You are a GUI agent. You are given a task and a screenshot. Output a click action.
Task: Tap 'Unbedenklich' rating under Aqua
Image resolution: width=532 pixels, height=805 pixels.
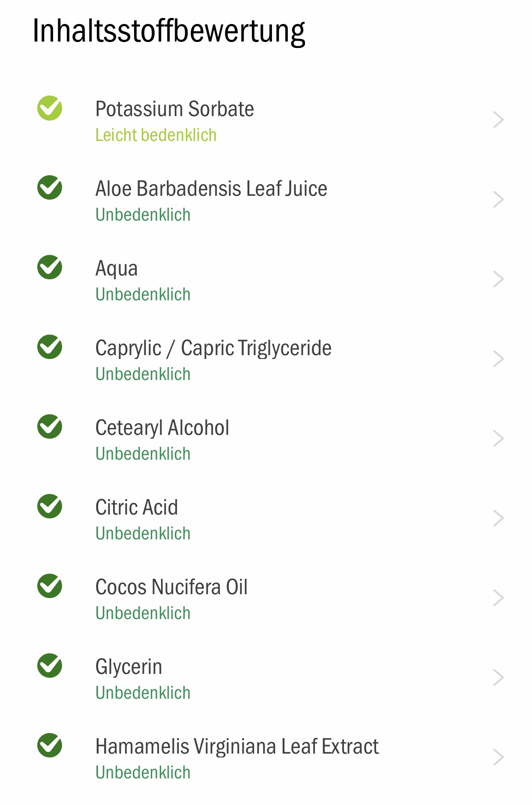143,294
